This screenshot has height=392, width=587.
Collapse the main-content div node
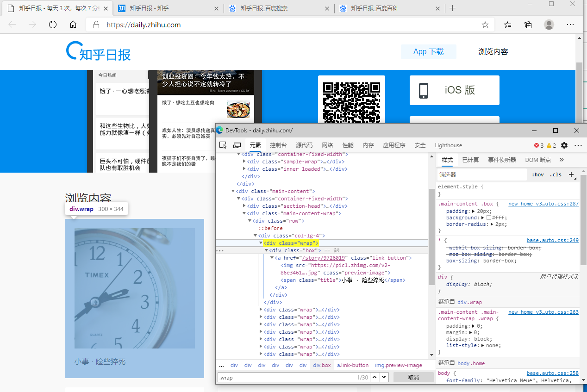tap(234, 191)
